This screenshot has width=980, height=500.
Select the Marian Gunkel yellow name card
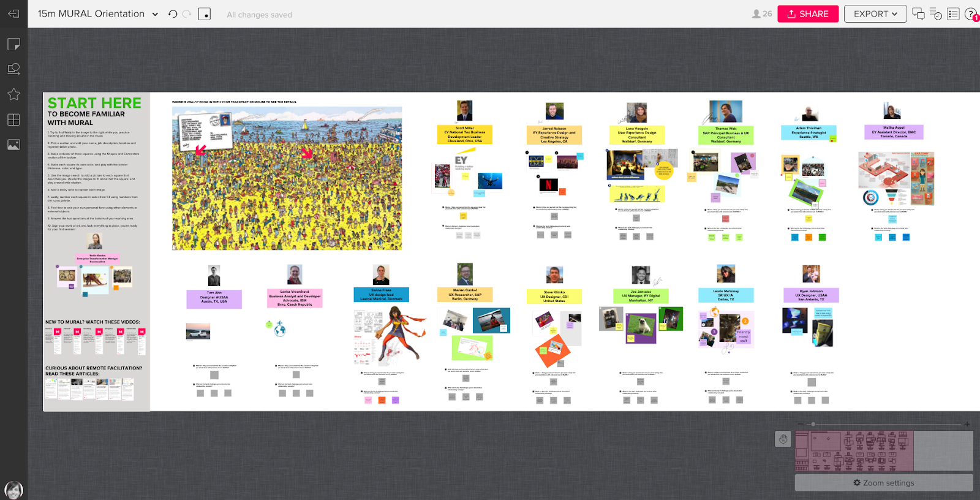pyautogui.click(x=465, y=295)
